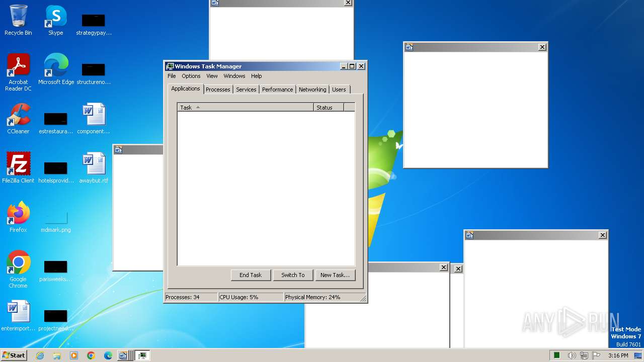Image resolution: width=644 pixels, height=362 pixels.
Task: Launch Microsoft Edge desktop shortcut
Action: 56,69
